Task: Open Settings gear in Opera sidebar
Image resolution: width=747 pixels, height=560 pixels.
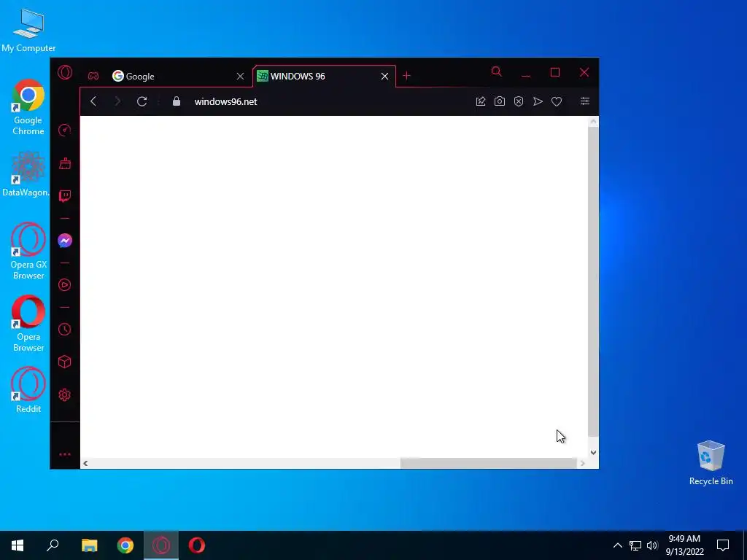Action: click(65, 394)
